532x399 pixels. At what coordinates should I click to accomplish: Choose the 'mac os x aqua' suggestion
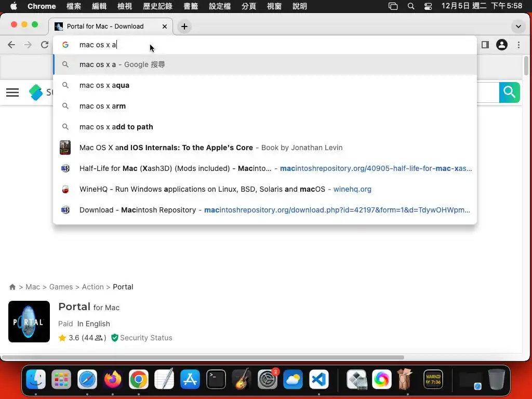click(264, 85)
